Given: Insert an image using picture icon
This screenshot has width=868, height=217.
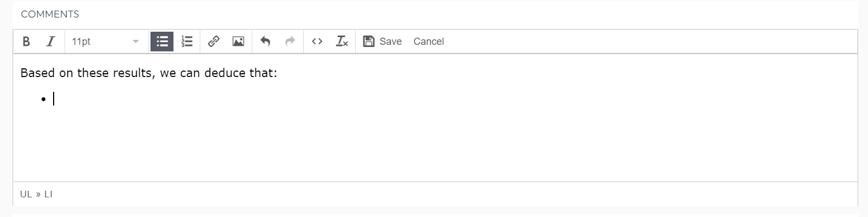Looking at the screenshot, I should pyautogui.click(x=238, y=42).
